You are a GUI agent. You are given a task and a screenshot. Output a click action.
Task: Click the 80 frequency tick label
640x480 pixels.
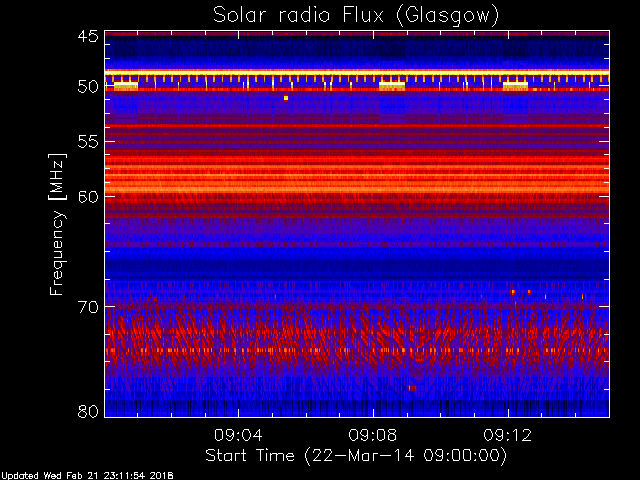[88, 411]
